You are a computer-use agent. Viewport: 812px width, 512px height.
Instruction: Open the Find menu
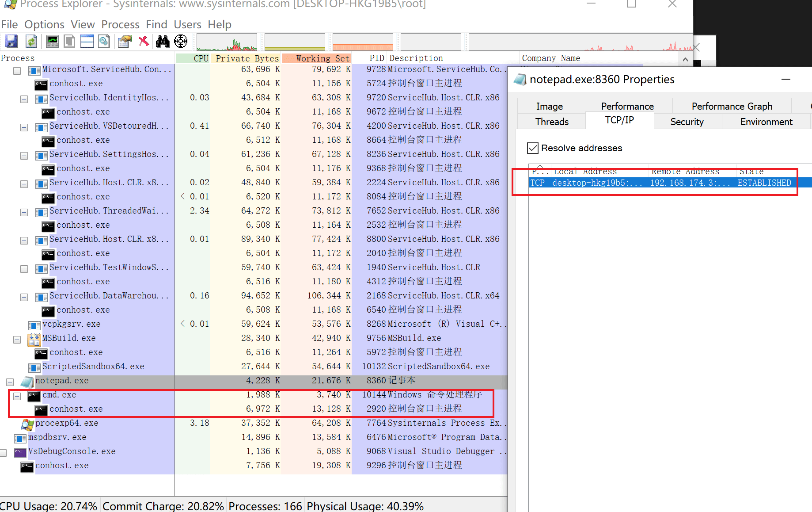point(156,24)
